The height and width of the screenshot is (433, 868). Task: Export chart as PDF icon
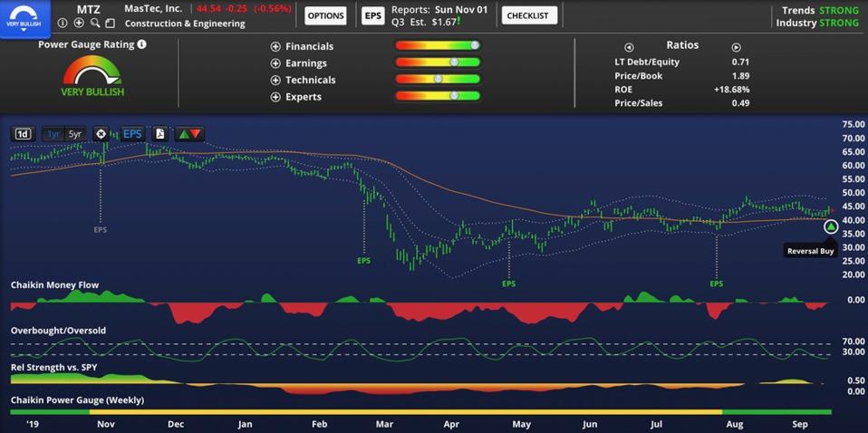(x=159, y=134)
